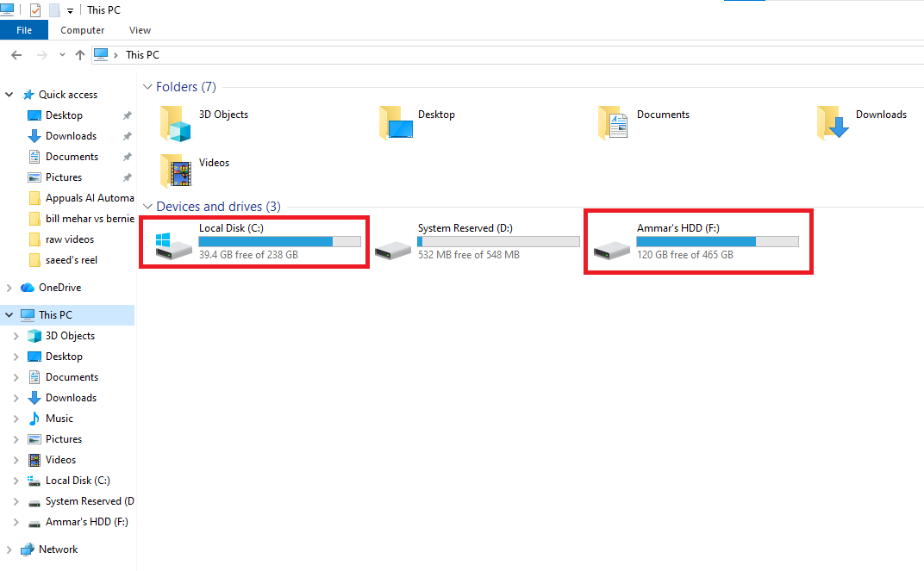Click System Reserved (D:) storage usage bar
This screenshot has width=924, height=571.
point(498,241)
